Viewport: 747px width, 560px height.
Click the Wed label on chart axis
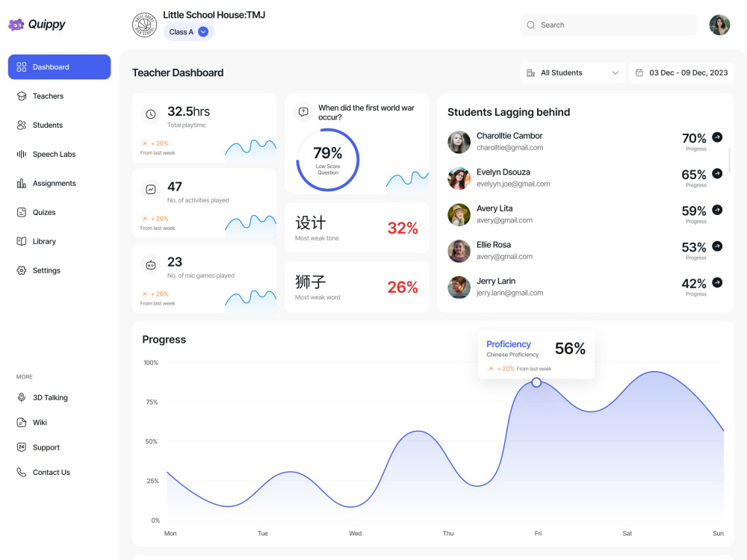pos(355,533)
